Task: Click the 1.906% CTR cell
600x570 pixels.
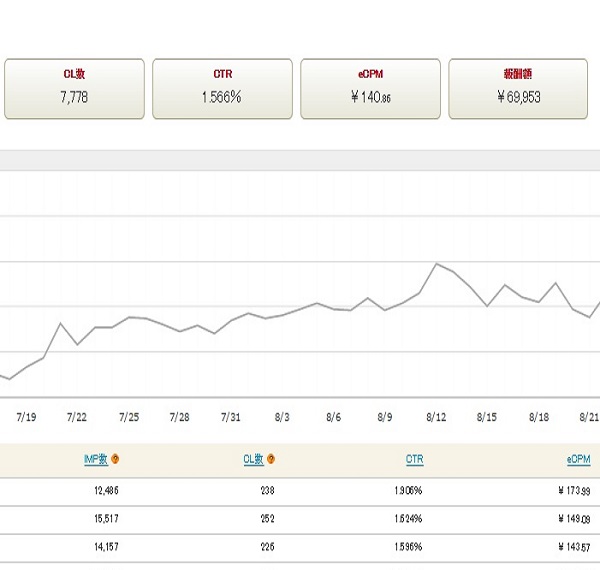Action: [408, 490]
